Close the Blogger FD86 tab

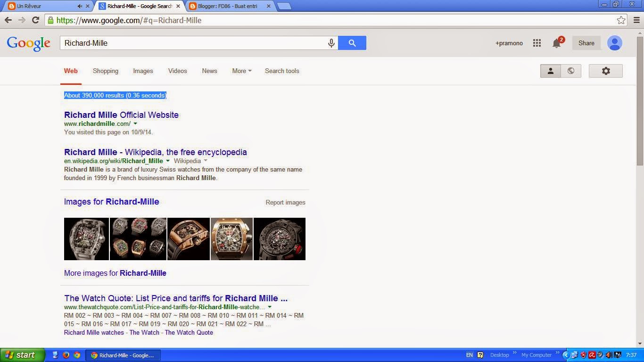click(x=269, y=6)
